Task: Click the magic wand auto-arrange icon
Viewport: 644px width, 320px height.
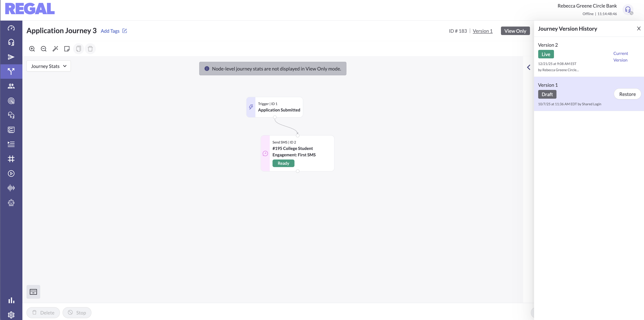Action: tap(55, 49)
